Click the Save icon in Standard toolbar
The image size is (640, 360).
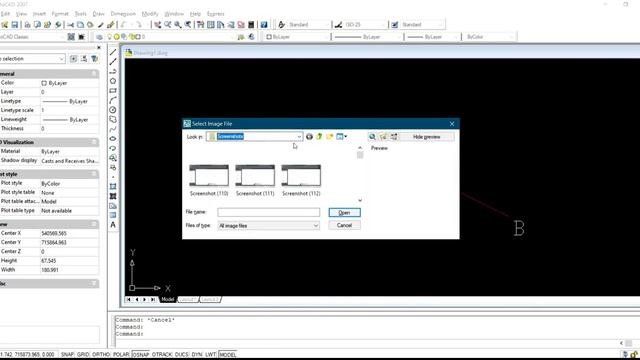(x=15, y=25)
